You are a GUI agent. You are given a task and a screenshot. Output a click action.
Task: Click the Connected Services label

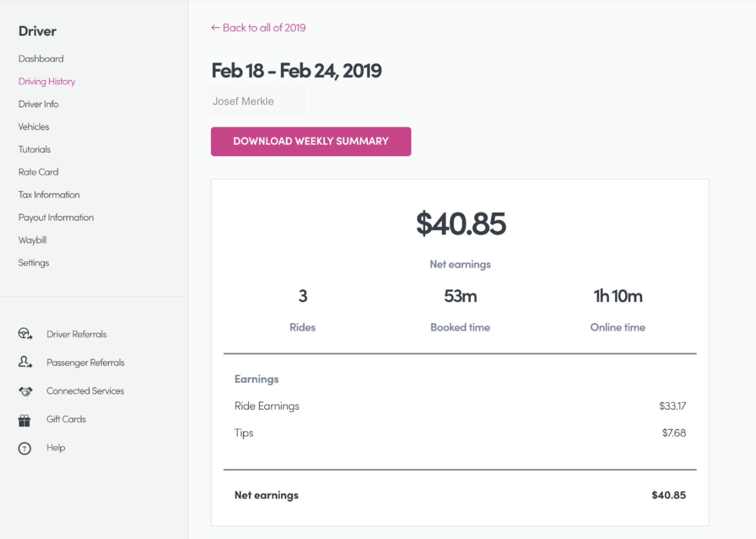click(85, 391)
